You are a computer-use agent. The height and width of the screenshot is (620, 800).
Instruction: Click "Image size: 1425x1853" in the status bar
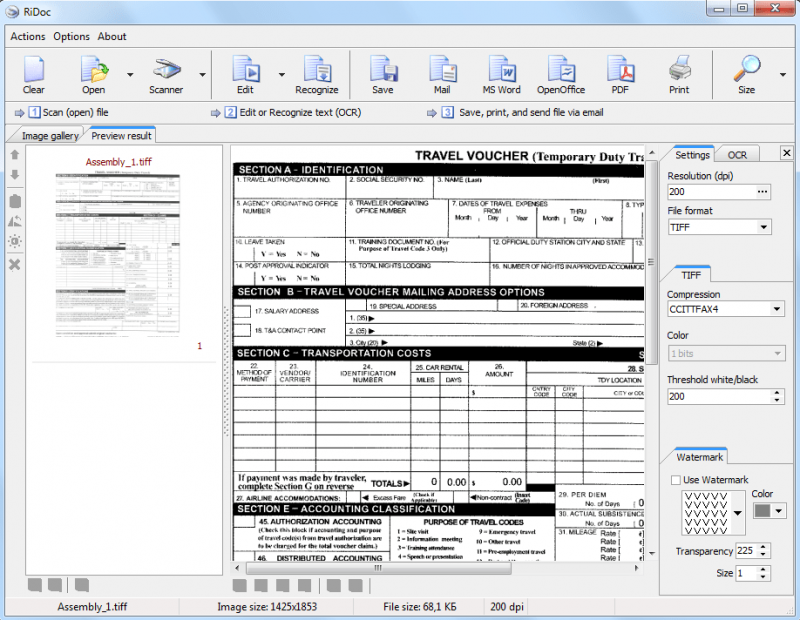coord(267,607)
